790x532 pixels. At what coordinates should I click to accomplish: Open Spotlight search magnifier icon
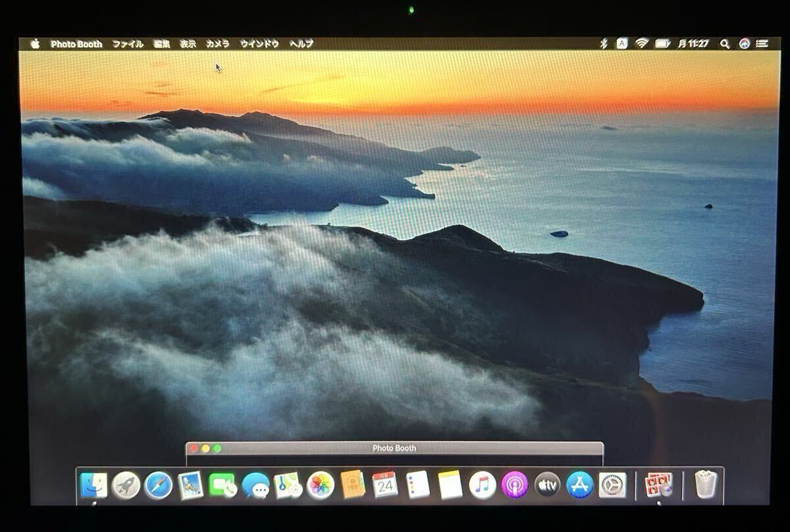tap(725, 44)
